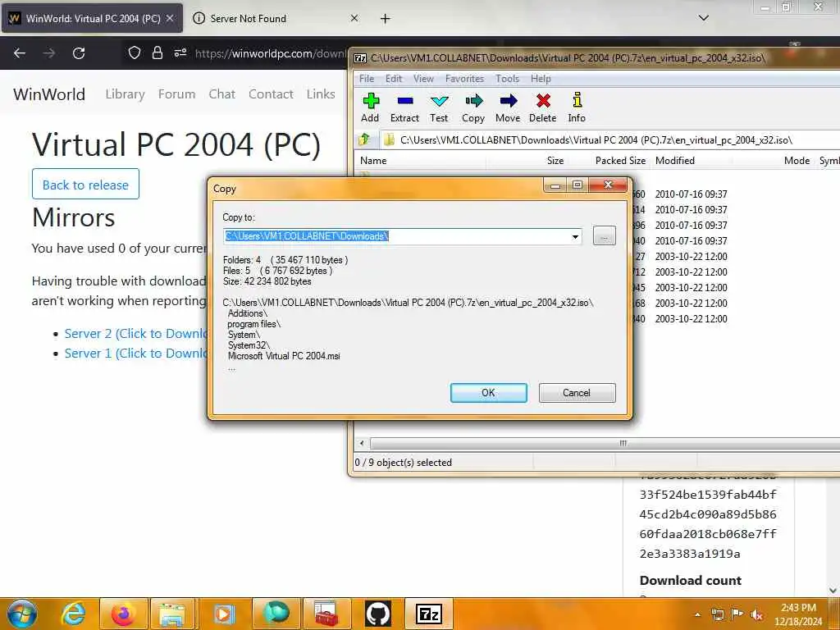
Task: Sort by Modified column in 7-Zip
Action: [675, 161]
